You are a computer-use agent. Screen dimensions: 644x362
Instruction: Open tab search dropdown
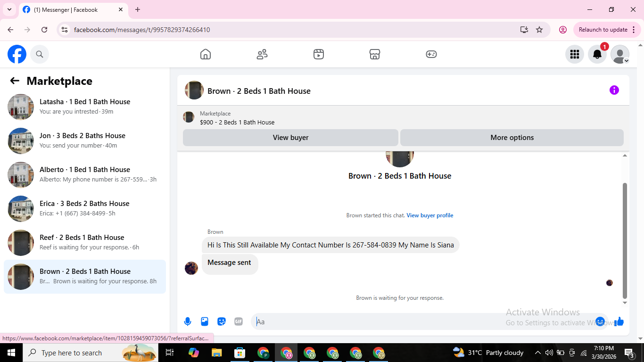click(9, 9)
